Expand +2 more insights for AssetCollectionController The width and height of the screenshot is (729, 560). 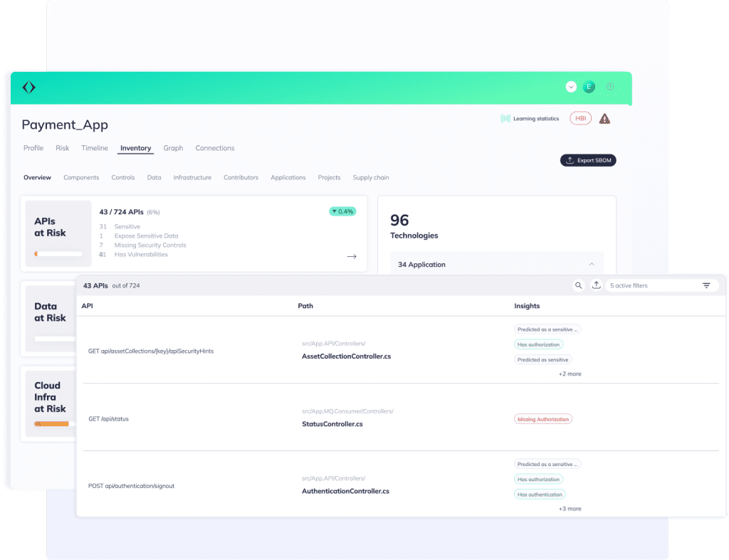coord(570,374)
